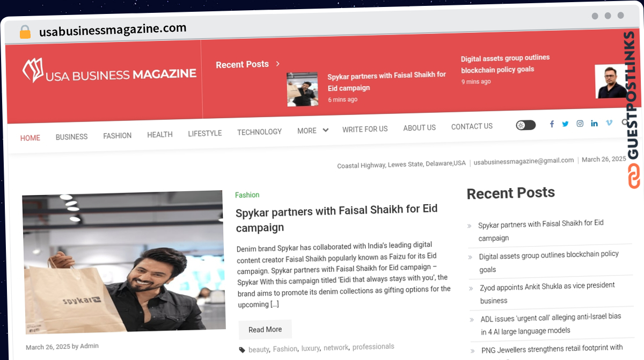
Task: Click the usabusinessmagazine.com address bar
Action: (x=113, y=30)
